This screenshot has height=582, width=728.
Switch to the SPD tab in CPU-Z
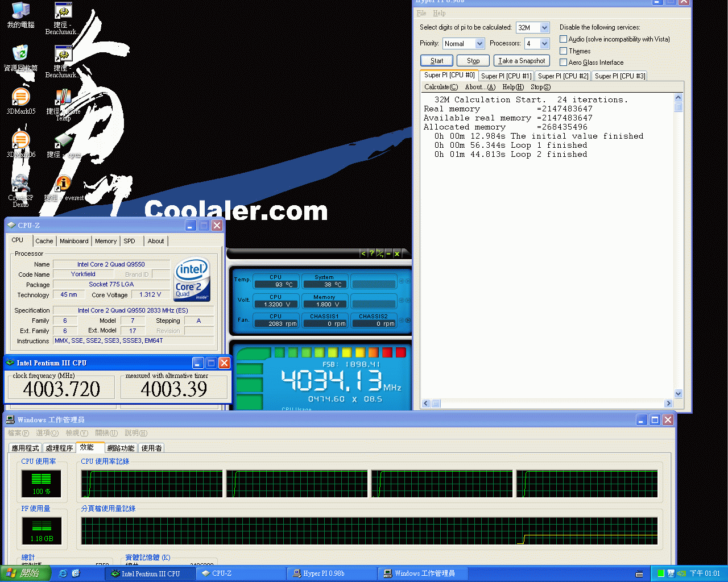(130, 241)
